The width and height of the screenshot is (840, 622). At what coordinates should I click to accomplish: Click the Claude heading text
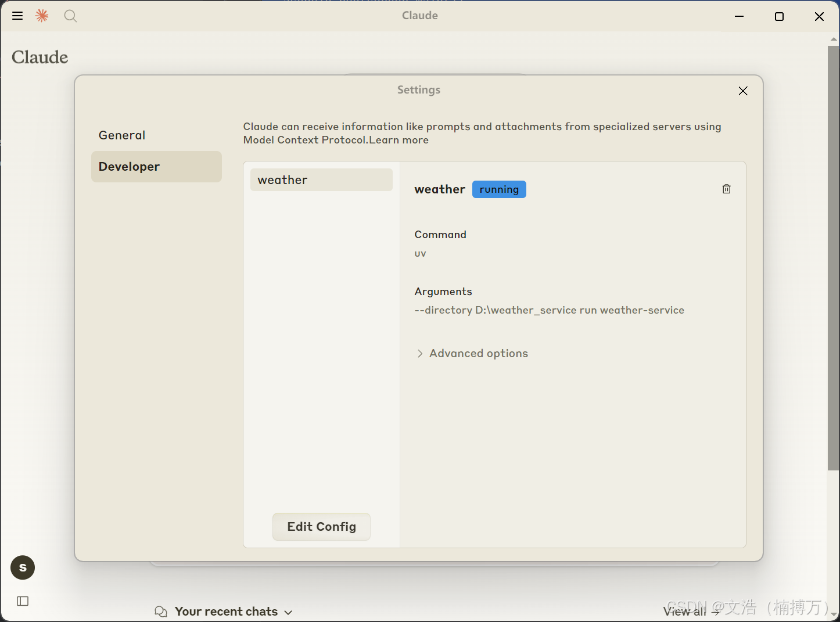(x=40, y=57)
